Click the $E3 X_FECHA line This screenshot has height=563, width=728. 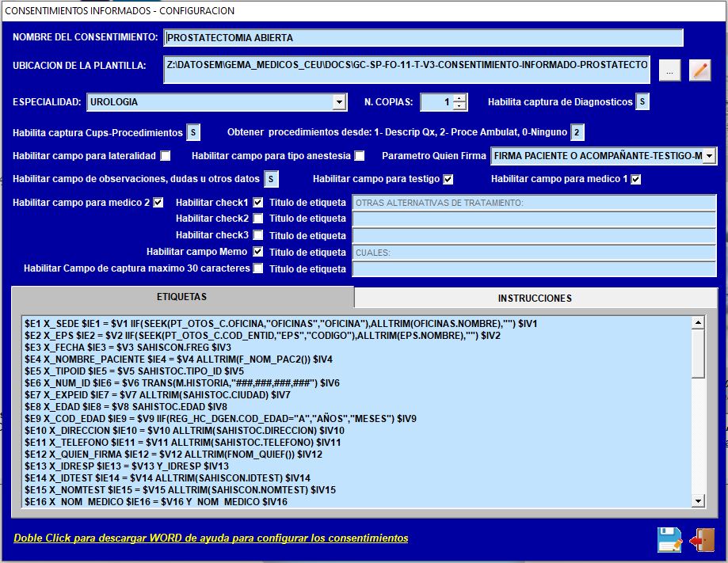coord(128,347)
